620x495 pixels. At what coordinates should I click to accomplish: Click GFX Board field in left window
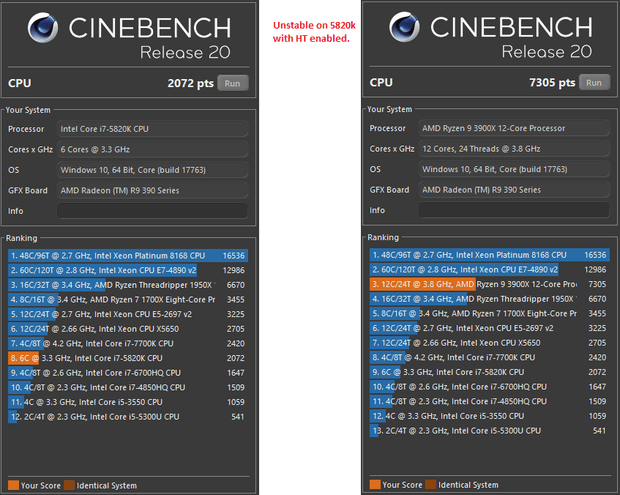pyautogui.click(x=153, y=191)
